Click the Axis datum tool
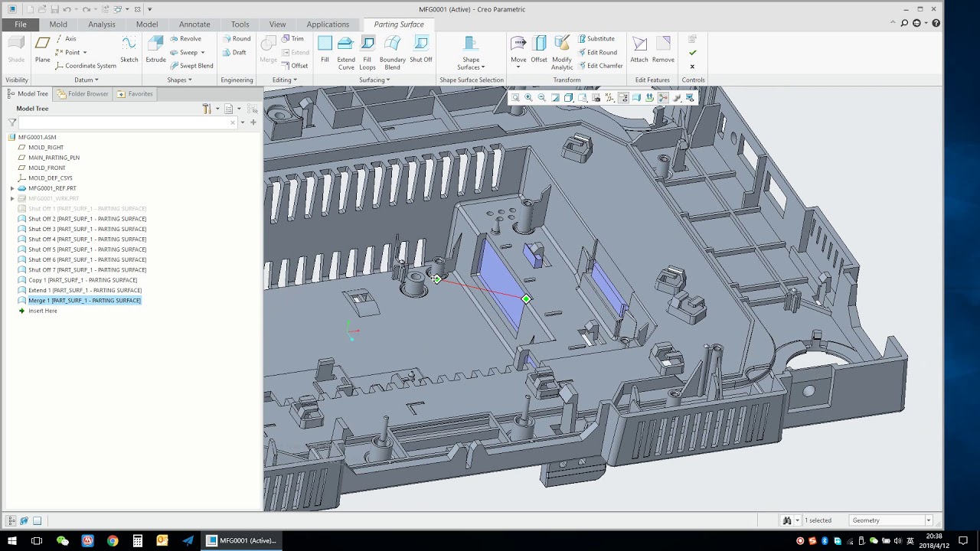Screen dimensions: 980x551 66,38
